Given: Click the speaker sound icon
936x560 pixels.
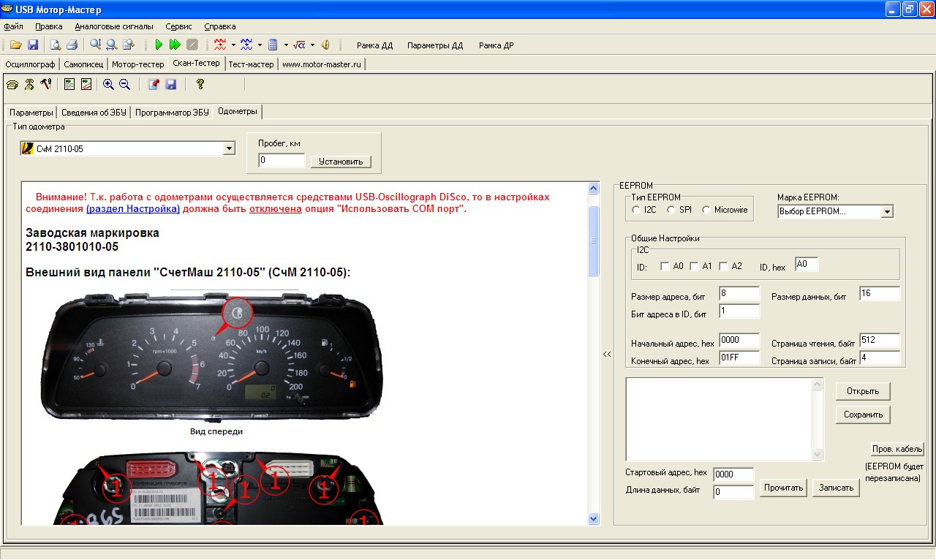Looking at the screenshot, I should pos(325,45).
